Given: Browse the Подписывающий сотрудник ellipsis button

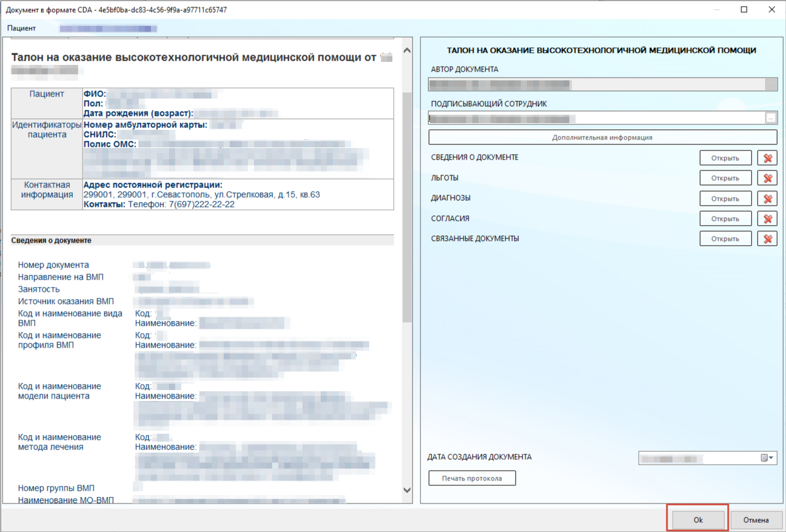Looking at the screenshot, I should click(x=771, y=118).
